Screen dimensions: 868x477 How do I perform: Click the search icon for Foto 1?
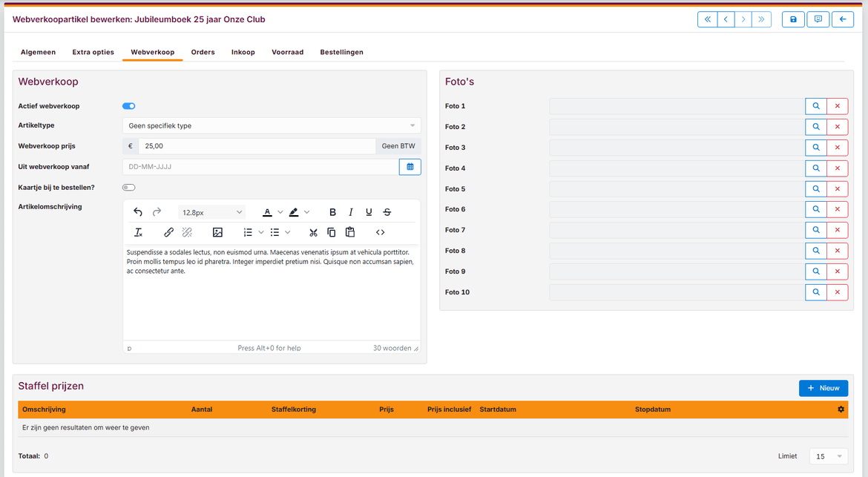[815, 106]
